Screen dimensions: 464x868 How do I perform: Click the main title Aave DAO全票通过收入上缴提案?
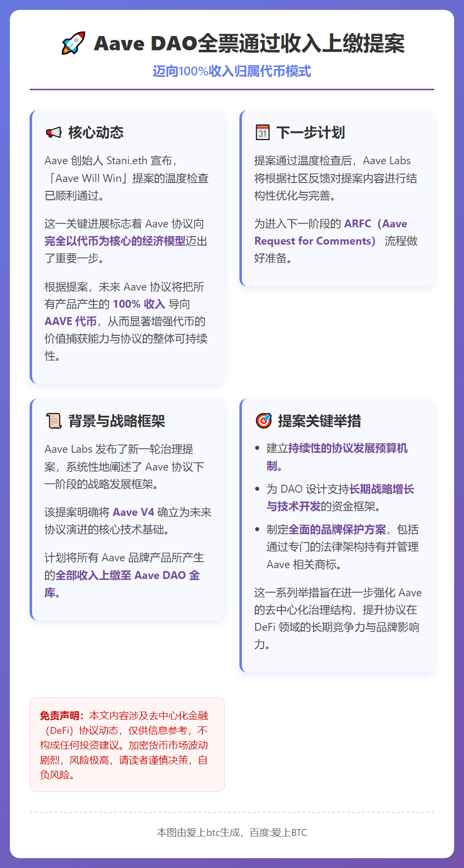(249, 43)
